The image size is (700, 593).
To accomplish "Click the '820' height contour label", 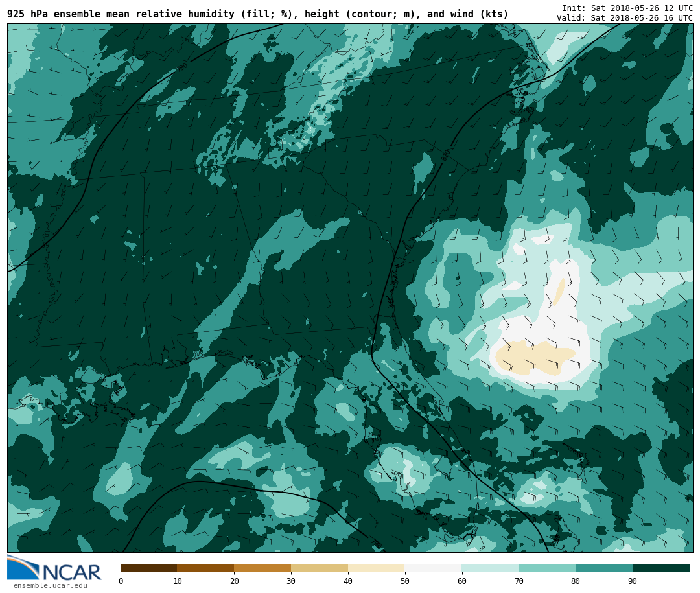I will 446,154.
